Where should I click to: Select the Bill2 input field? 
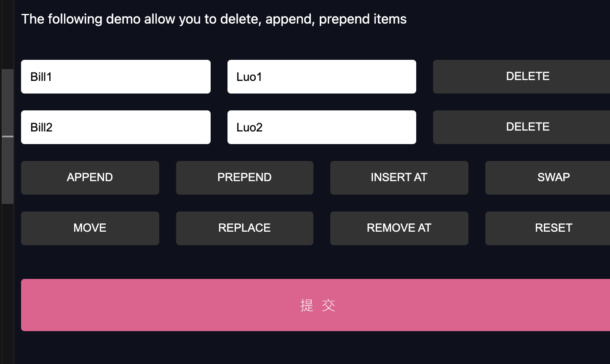coord(116,127)
